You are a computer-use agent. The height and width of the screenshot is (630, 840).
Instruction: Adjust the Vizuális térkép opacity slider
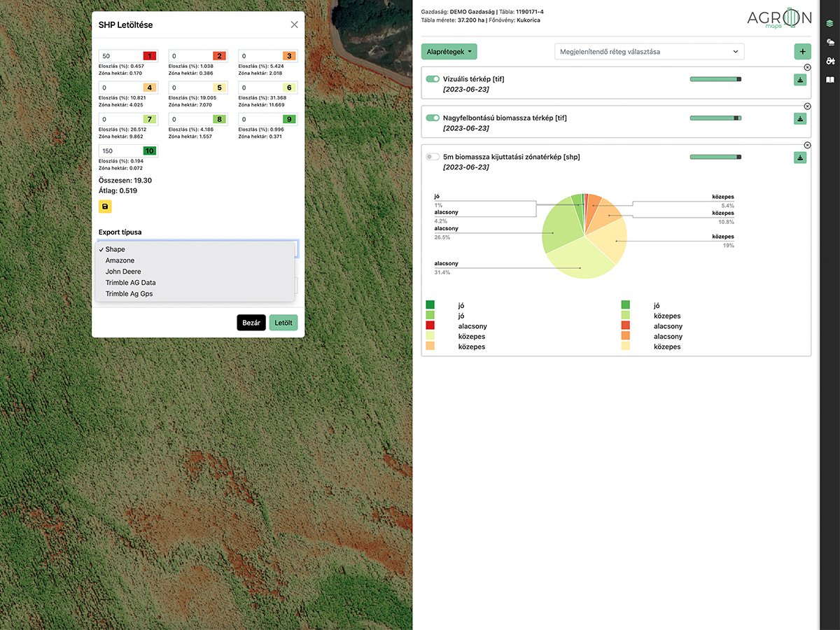click(715, 79)
